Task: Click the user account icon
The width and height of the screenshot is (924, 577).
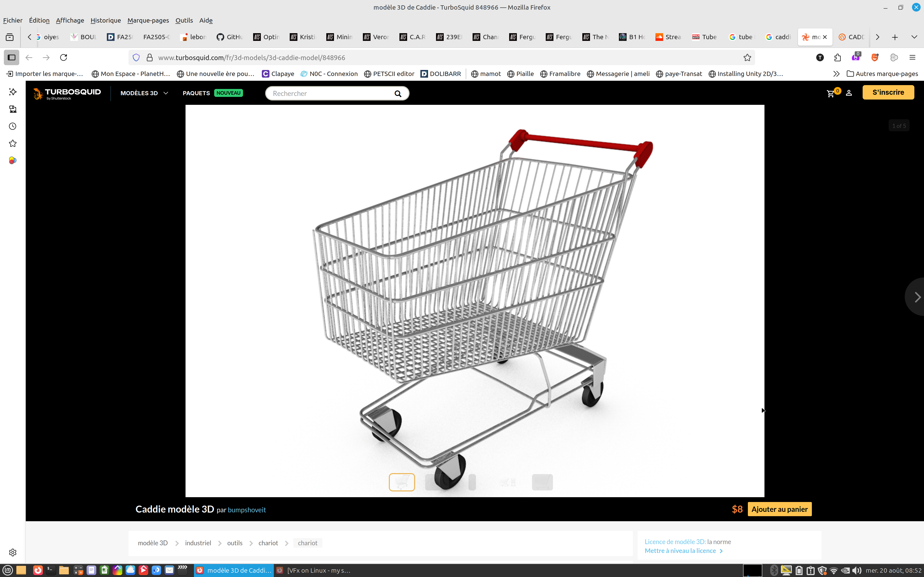Action: [849, 93]
